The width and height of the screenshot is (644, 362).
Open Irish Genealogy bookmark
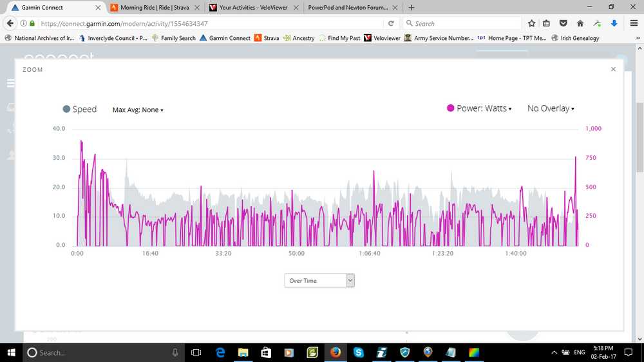coord(575,38)
